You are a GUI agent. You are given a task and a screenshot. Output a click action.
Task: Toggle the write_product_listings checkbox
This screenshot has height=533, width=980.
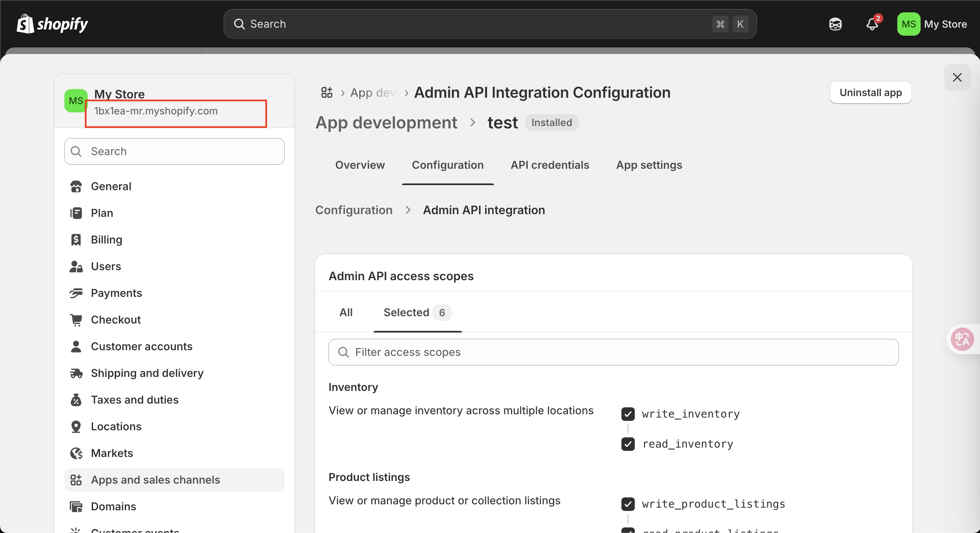click(628, 504)
